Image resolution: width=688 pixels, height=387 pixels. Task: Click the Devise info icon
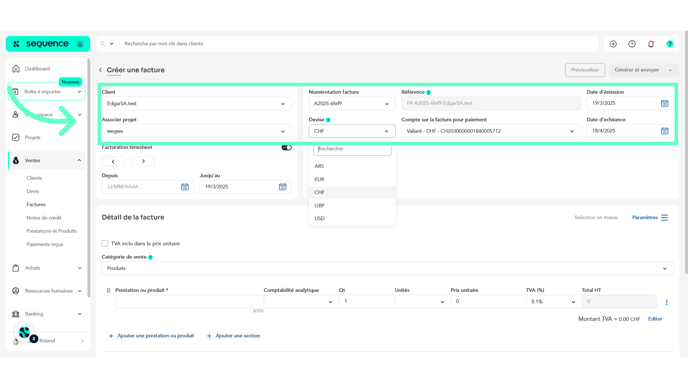328,120
